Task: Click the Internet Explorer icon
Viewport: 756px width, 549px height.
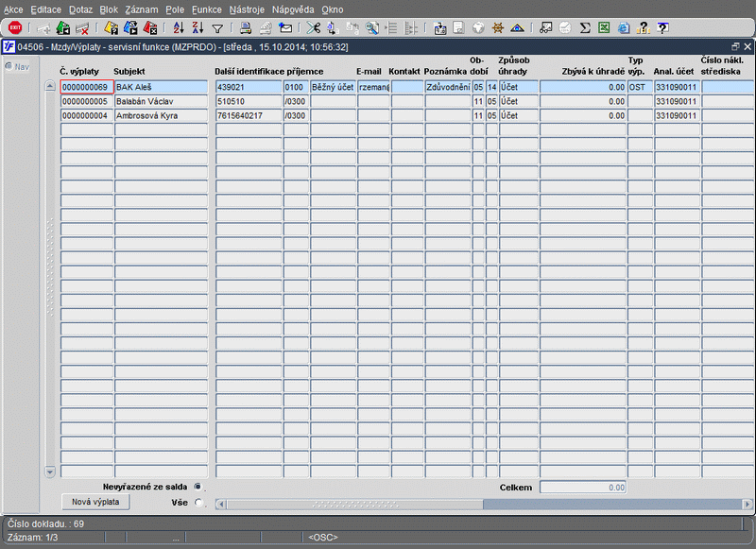Action: tap(624, 28)
